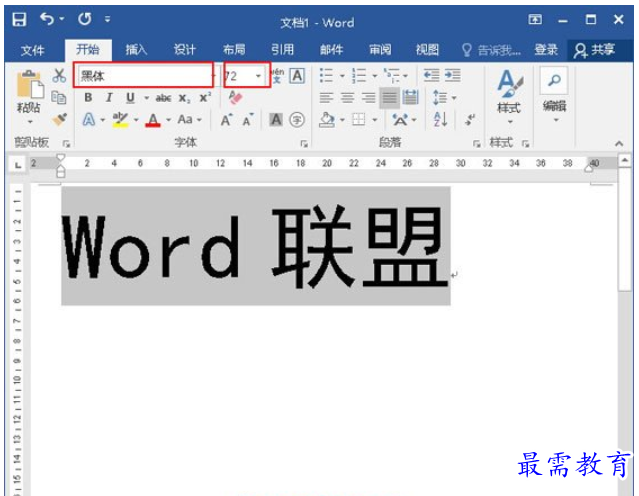Click the Sort A-Z icon
Image resolution: width=639 pixels, height=496 pixels.
tap(441, 120)
